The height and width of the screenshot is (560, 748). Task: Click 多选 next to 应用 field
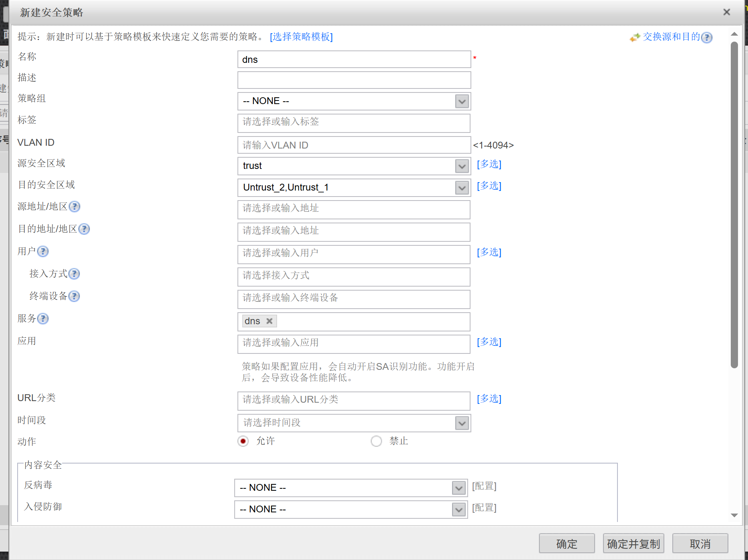(489, 342)
